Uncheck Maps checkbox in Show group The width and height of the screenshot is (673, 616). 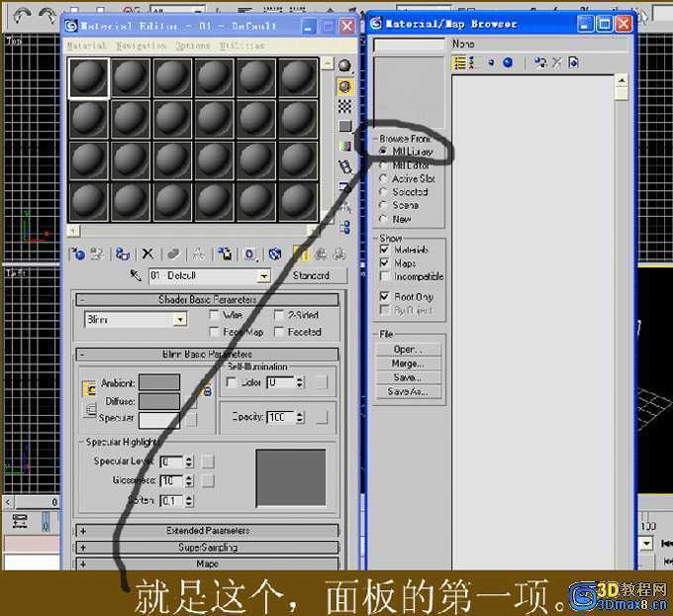click(385, 262)
